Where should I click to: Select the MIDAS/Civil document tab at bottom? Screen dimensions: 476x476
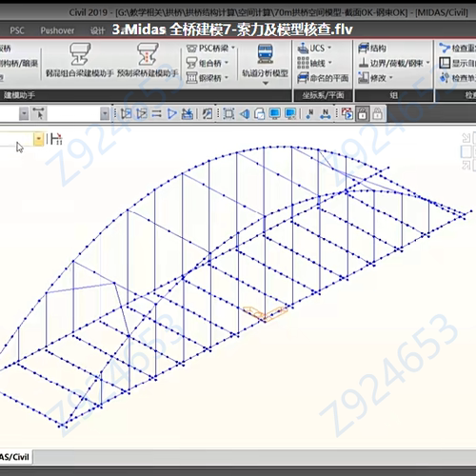(14, 457)
